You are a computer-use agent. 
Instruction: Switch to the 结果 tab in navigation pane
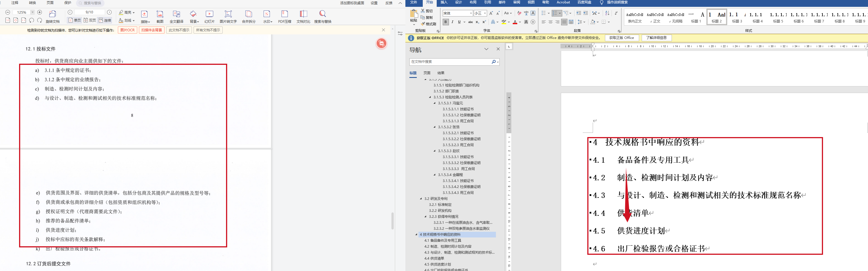click(441, 73)
